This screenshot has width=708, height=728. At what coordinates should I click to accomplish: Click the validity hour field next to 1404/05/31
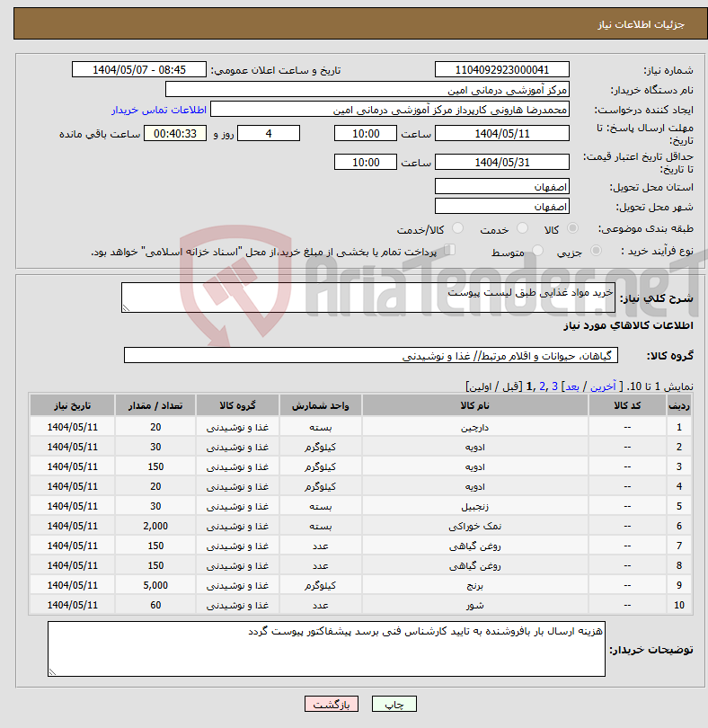[x=366, y=163]
